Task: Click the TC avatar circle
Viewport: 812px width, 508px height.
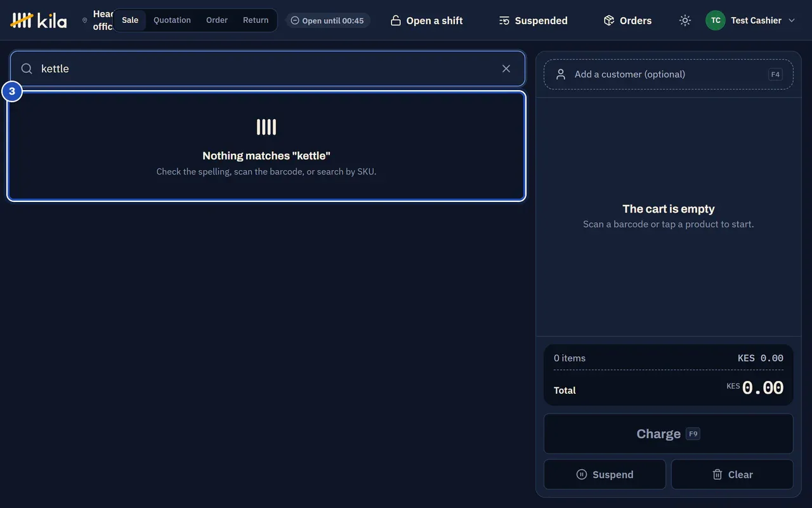Action: (x=716, y=20)
